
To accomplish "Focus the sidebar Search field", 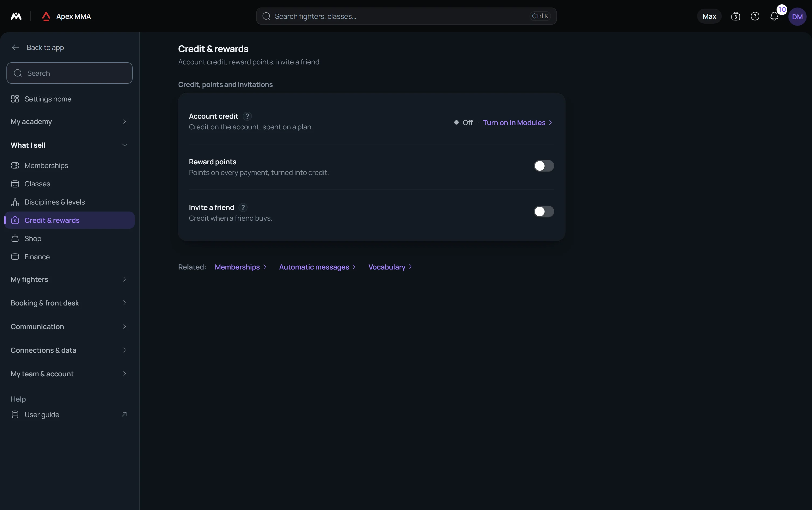I will 70,73.
